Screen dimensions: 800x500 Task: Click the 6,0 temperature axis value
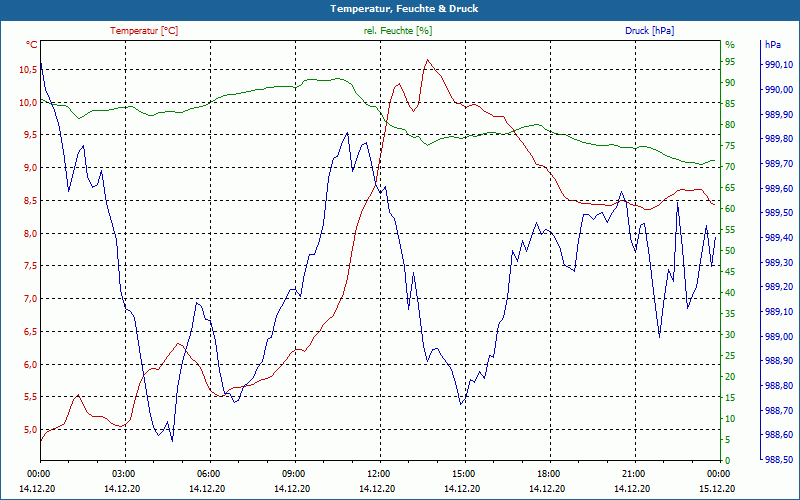pos(30,364)
